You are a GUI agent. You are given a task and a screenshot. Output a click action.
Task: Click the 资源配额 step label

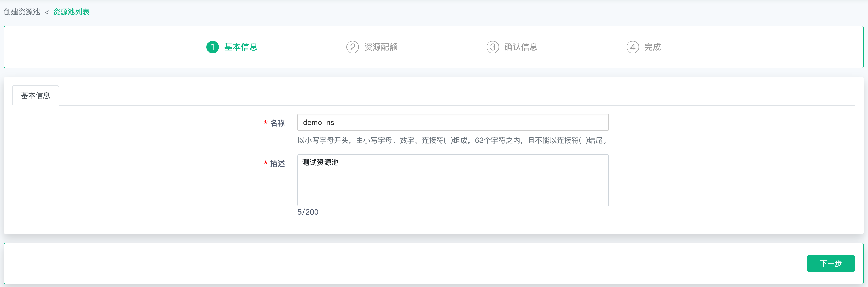(x=381, y=47)
